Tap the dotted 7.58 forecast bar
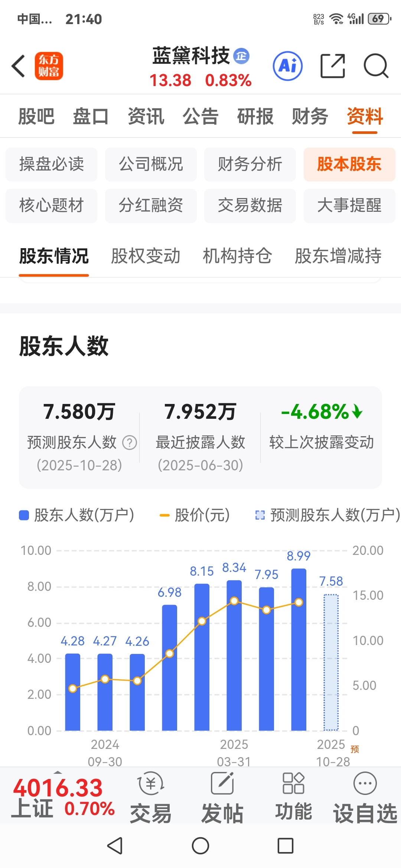This screenshot has height=868, width=401. tap(331, 662)
